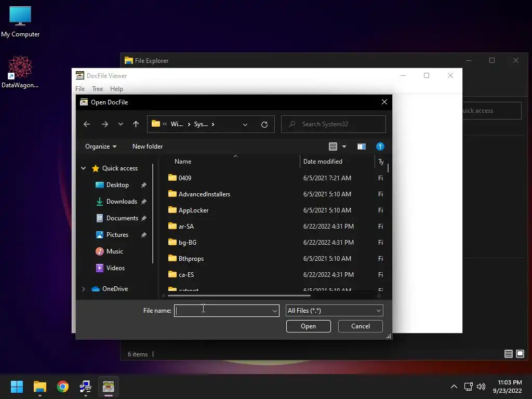Screen dimensions: 532x399
Task: Select Downloads in navigation pane
Action: coord(122,202)
